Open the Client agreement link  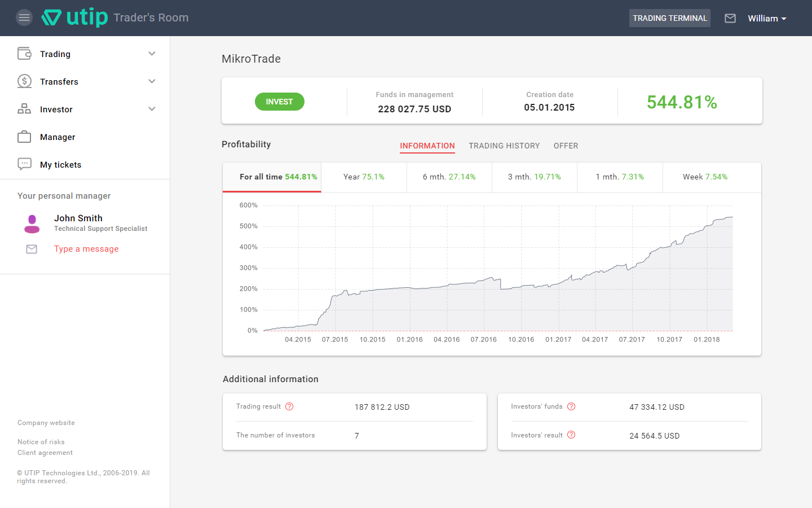tap(45, 453)
